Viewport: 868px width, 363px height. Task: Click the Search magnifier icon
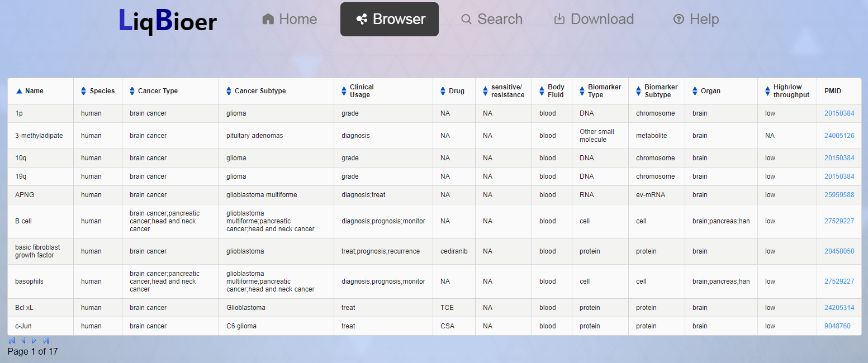tap(466, 20)
